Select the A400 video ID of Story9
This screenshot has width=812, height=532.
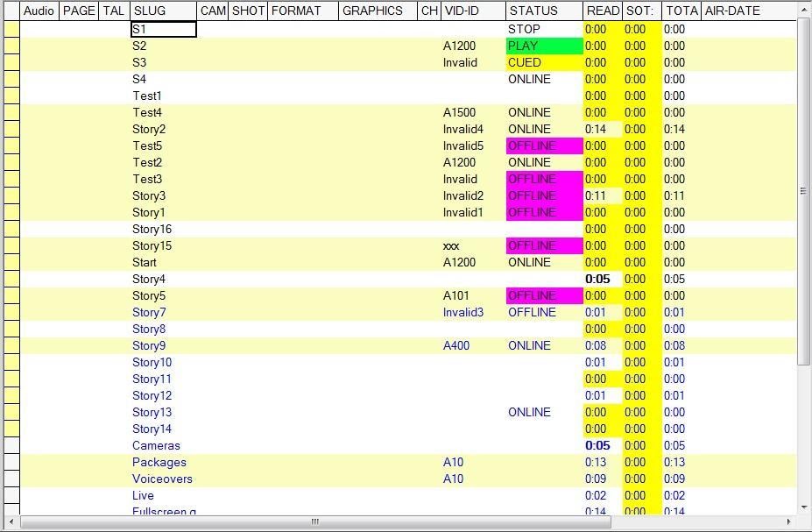[456, 345]
